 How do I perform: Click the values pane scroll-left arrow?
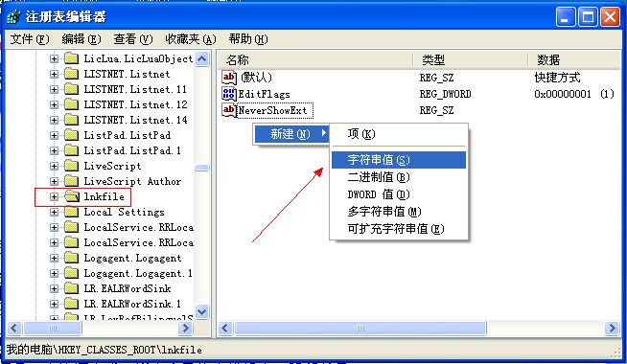225,329
